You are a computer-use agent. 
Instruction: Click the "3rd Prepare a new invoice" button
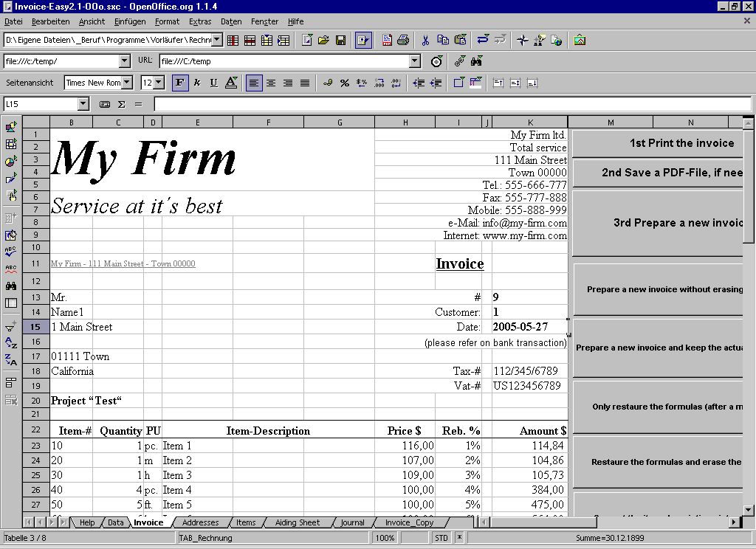(658, 223)
